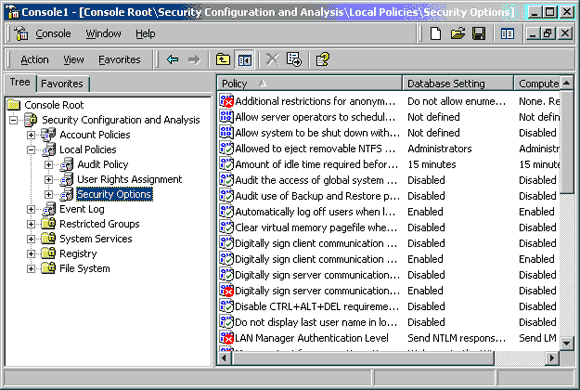Click the New console document icon
Screen dimensions: 580x390
(435, 34)
